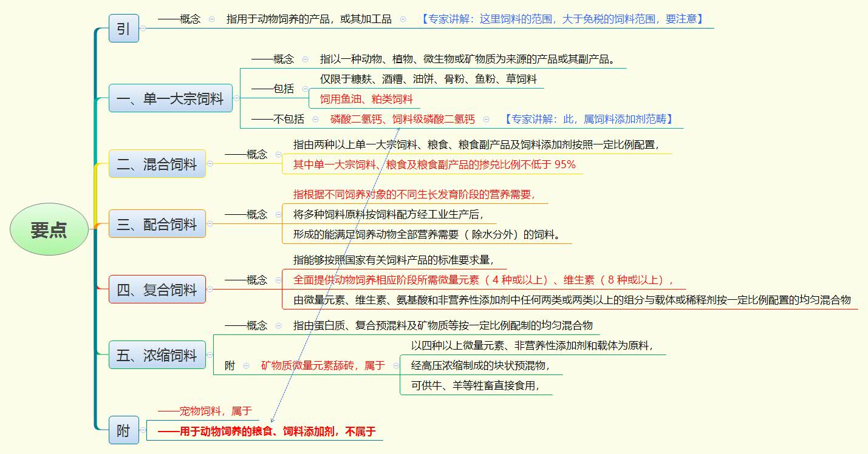The height and width of the screenshot is (454, 868).
Task: Expand the marker beside 矿物质微量元素舔砖
Action: 397,366
